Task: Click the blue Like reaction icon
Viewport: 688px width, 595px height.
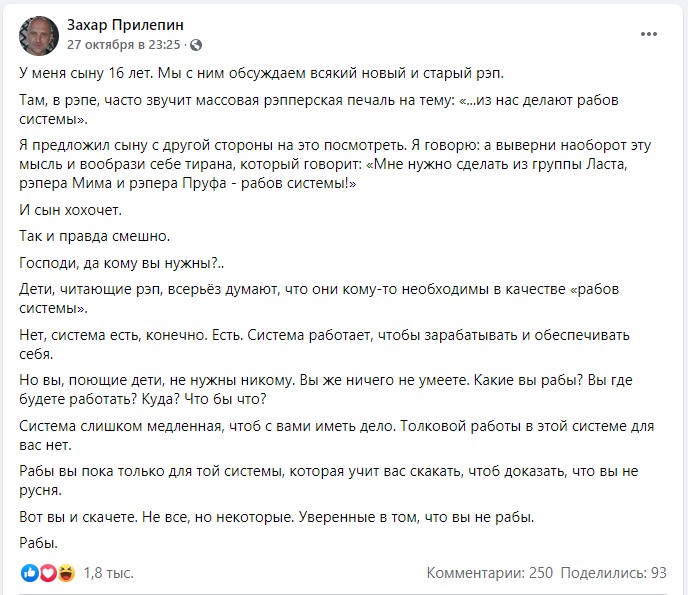Action: click(30, 573)
